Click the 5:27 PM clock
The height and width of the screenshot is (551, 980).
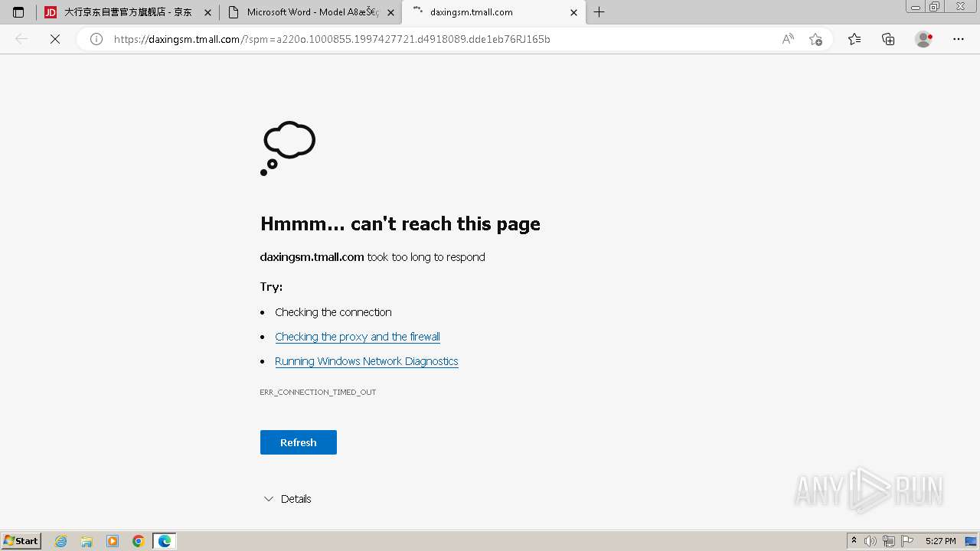[x=940, y=541]
